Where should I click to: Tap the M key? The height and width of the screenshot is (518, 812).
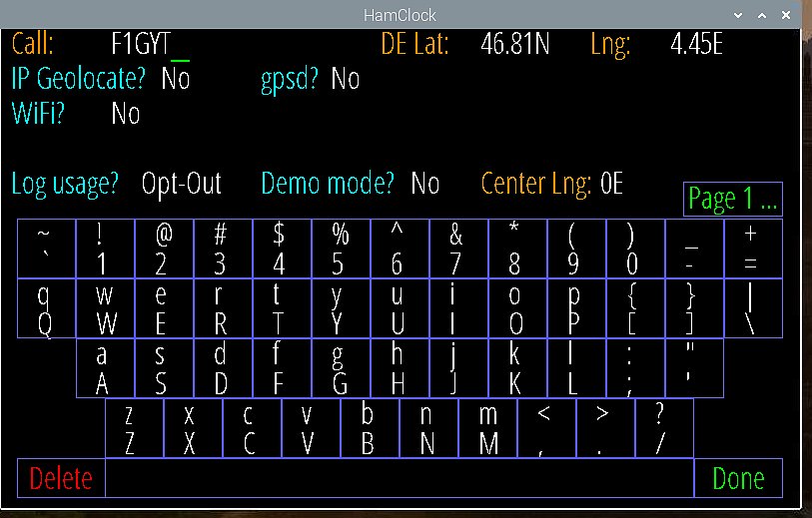point(488,428)
